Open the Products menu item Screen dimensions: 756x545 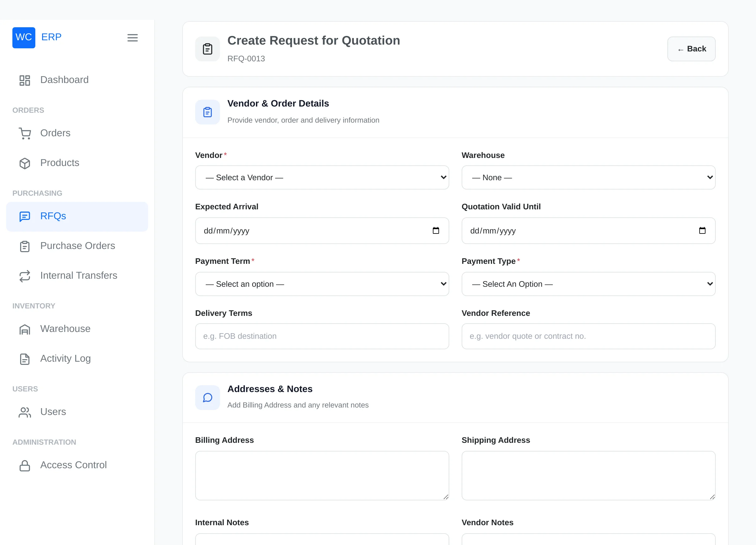point(77,163)
